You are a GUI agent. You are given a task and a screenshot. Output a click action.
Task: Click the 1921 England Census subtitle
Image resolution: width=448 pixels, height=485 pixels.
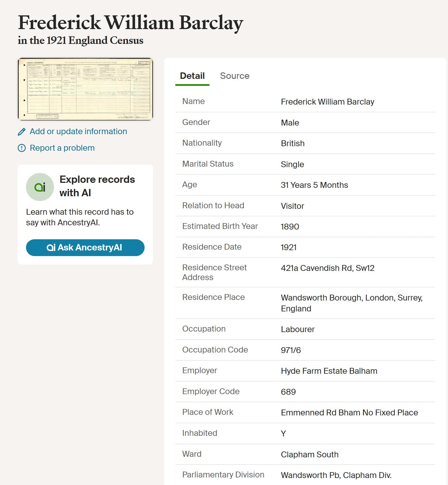tap(81, 41)
